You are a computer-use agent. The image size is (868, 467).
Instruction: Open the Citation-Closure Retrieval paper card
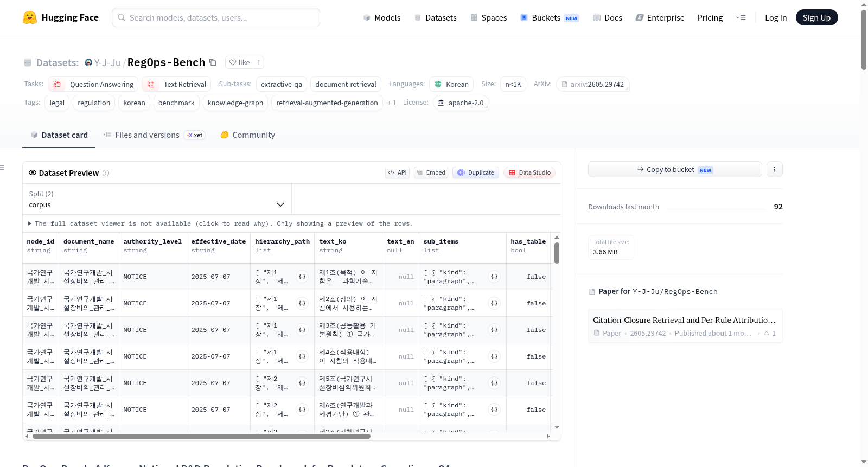click(x=685, y=326)
